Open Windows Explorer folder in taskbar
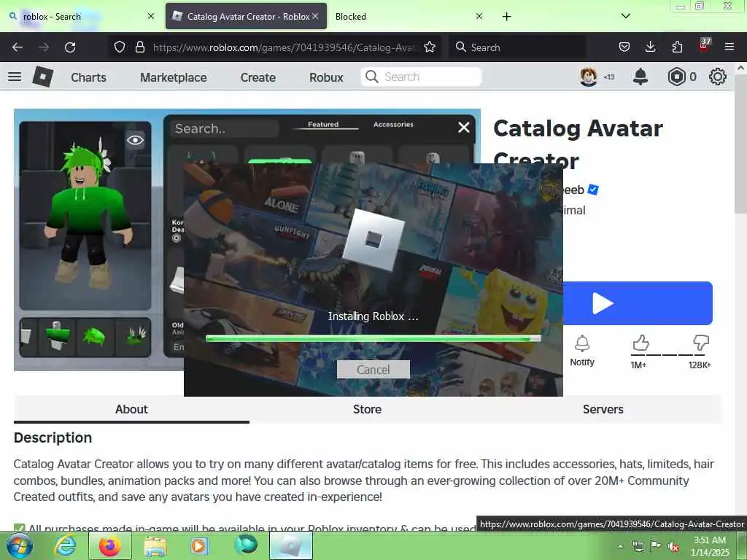The width and height of the screenshot is (747, 560). tap(155, 546)
